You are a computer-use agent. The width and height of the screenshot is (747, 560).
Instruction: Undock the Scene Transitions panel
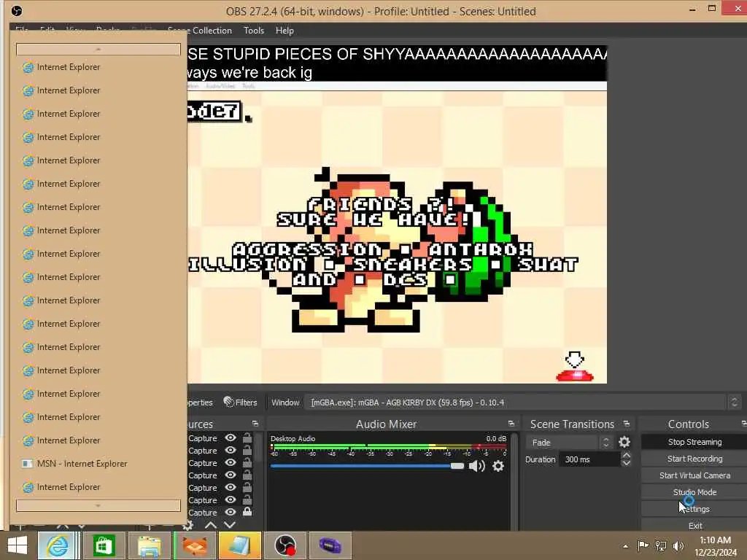coord(627,424)
